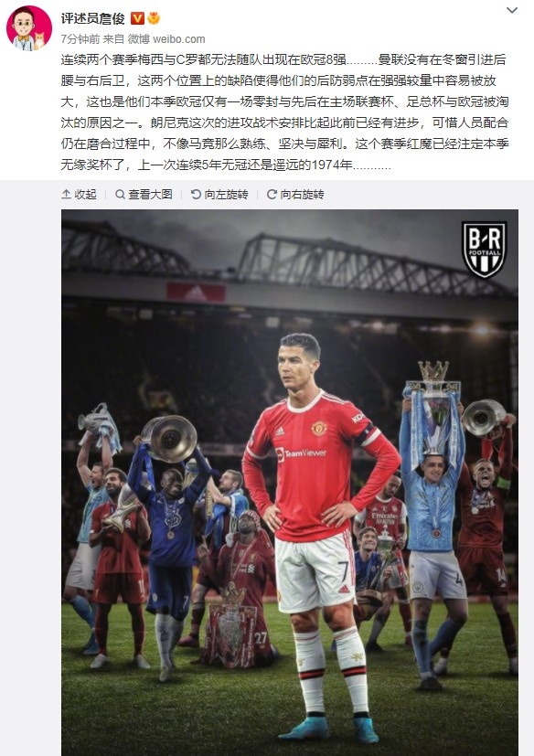This screenshot has width=534, height=756.
Task: Click the clockwise rotate icon
Action: pyautogui.click(x=272, y=195)
